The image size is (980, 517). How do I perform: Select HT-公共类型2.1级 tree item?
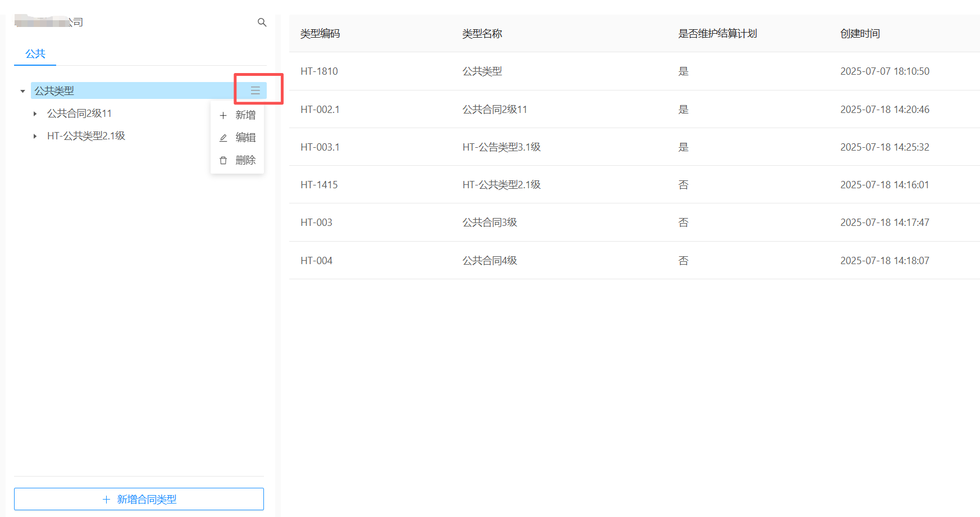pos(86,136)
